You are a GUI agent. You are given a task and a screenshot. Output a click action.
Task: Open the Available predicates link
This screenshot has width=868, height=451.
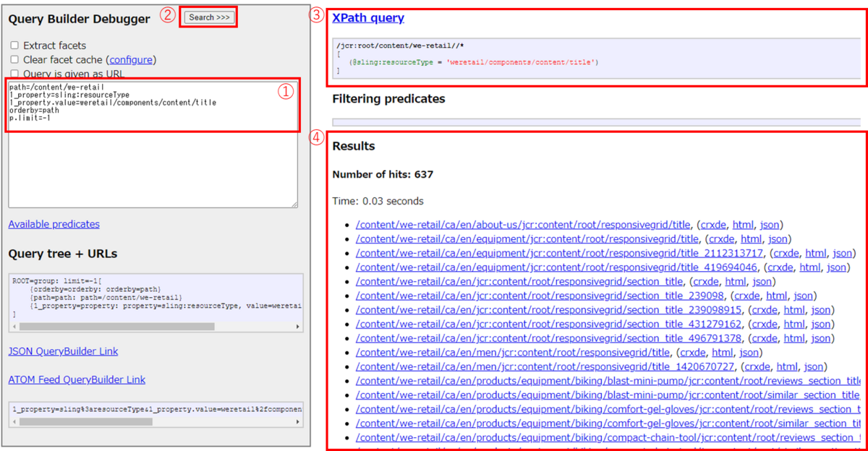[54, 224]
